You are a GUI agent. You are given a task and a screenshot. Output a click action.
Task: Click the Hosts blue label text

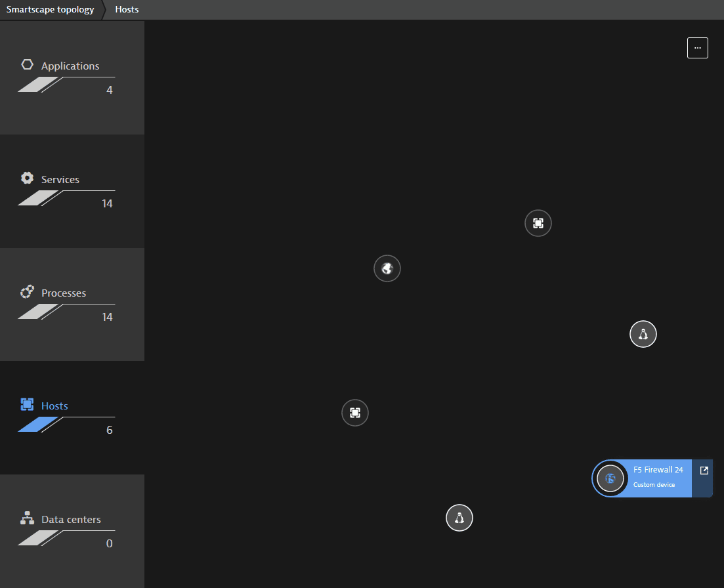(x=54, y=405)
